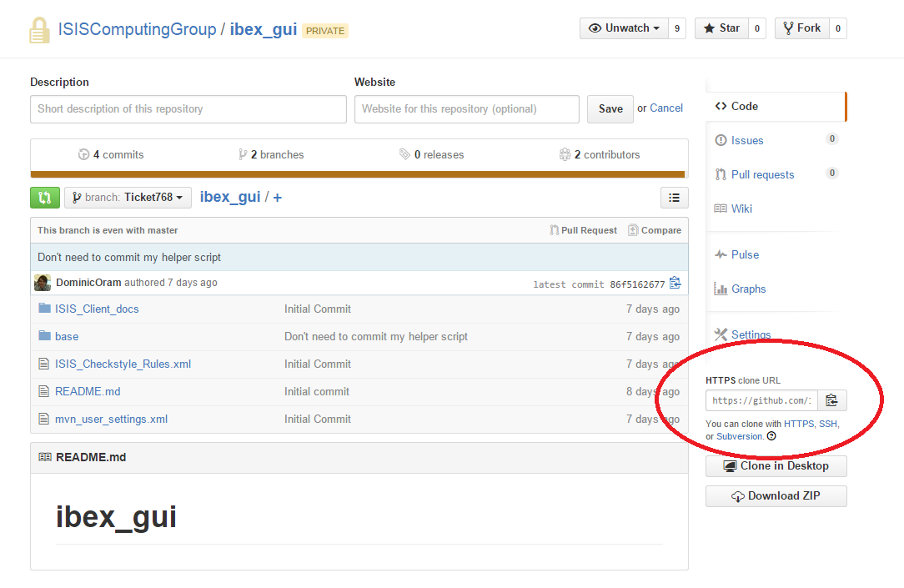Screen dimensions: 904x588
Task: Open the file list quick-jump icon button
Action: click(674, 198)
